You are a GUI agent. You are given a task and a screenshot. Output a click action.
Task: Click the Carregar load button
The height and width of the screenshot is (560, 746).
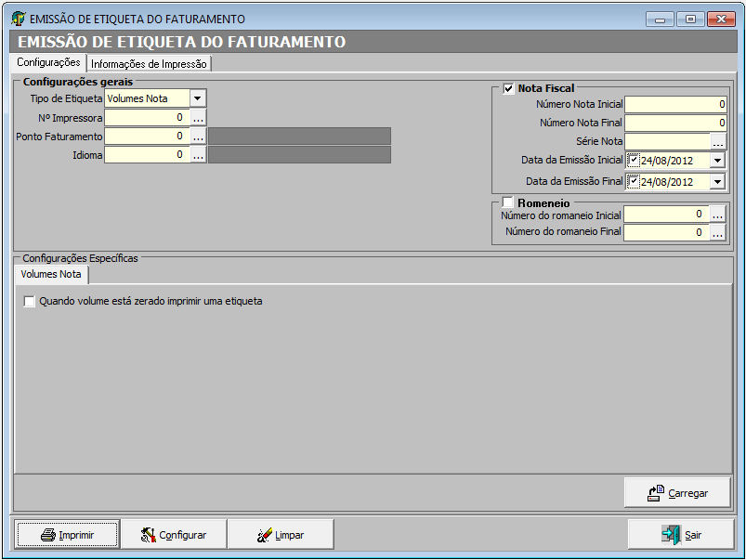coord(677,493)
